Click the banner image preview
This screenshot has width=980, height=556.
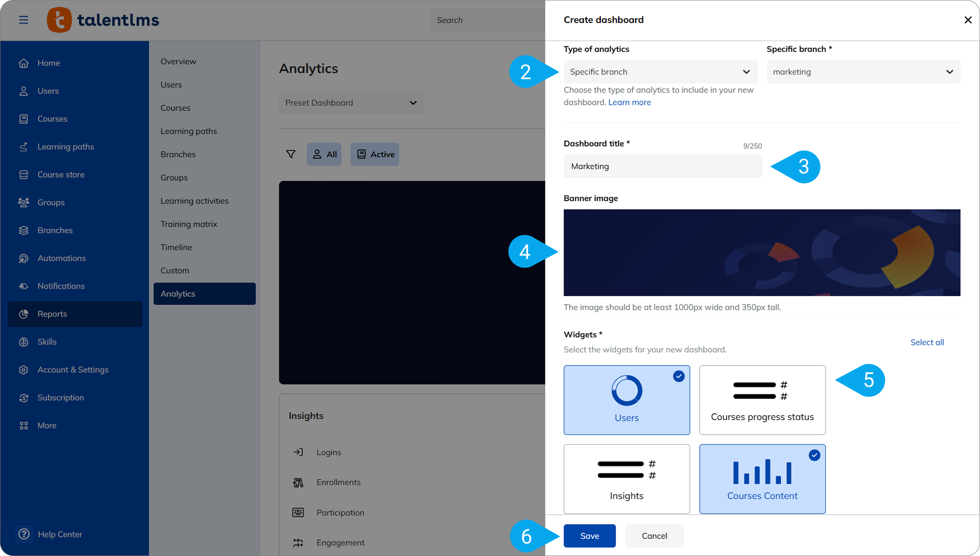762,253
